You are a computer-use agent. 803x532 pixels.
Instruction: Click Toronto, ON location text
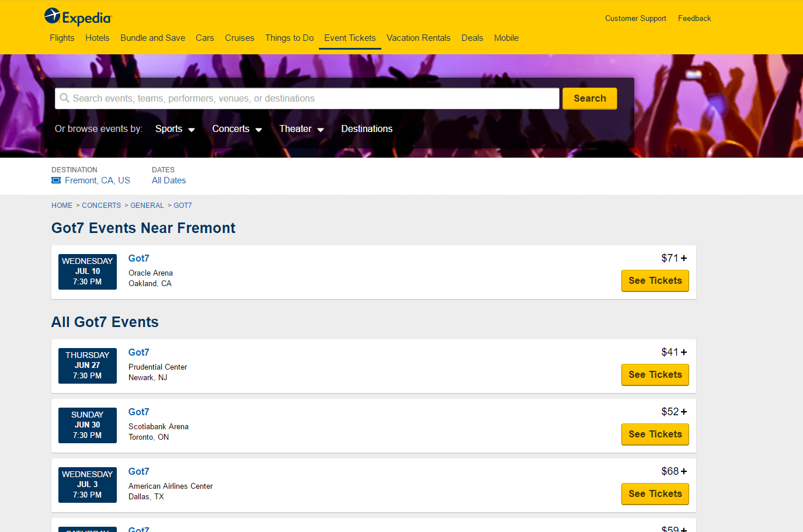[149, 437]
